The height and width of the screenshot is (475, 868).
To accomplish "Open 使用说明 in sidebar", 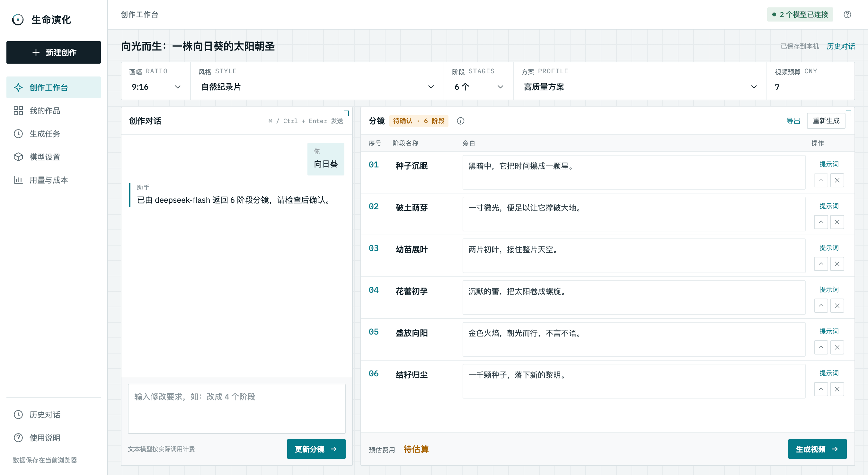I will [x=54, y=438].
